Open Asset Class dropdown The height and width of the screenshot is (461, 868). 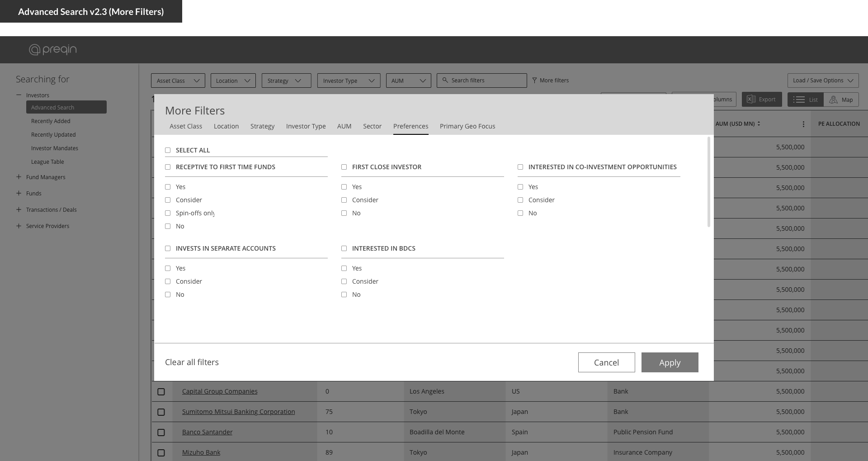pyautogui.click(x=178, y=81)
